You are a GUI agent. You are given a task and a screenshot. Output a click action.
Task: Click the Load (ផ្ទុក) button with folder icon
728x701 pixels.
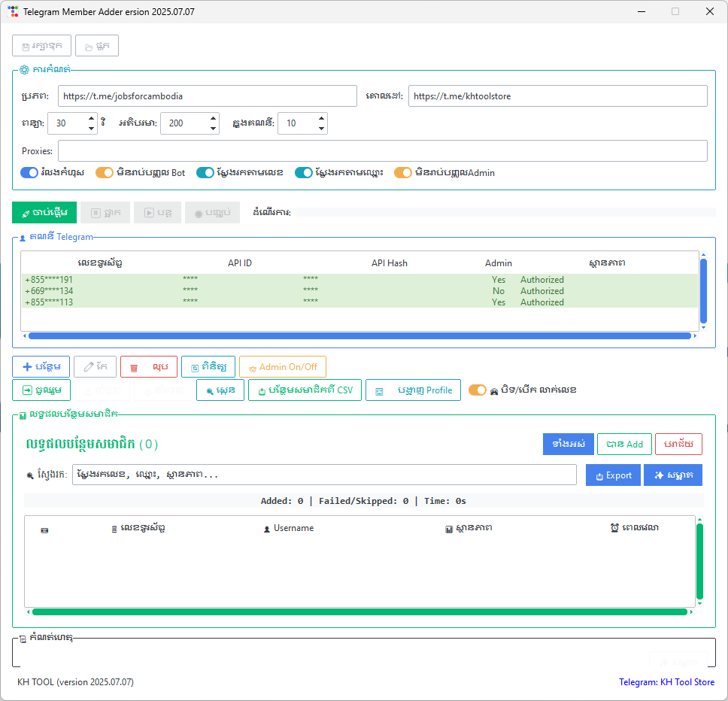(x=97, y=45)
